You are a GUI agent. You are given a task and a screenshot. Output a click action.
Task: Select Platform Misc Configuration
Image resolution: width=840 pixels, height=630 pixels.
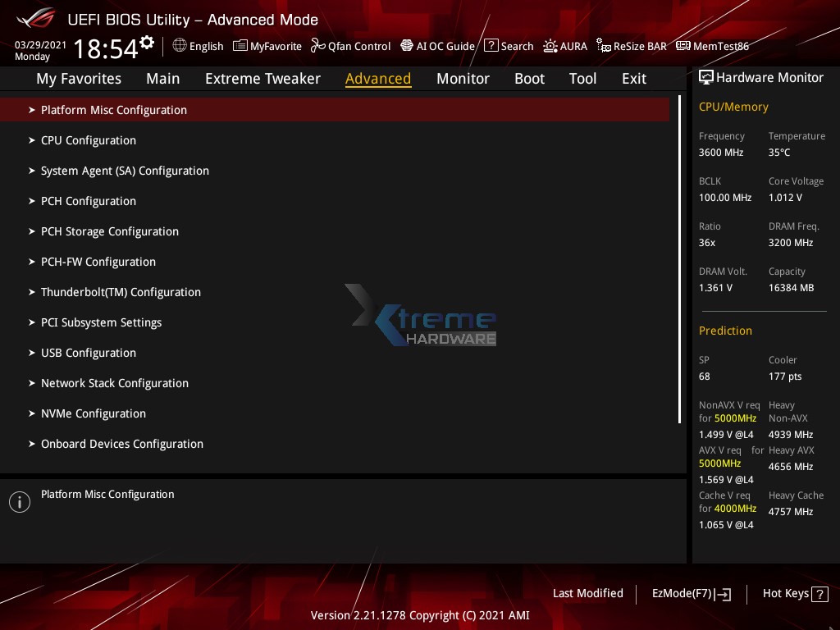pos(114,109)
